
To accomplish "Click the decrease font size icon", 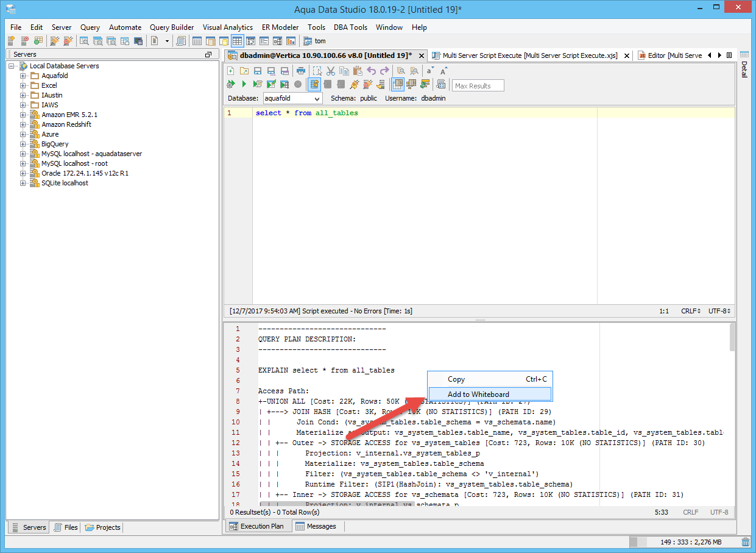I will click(431, 71).
